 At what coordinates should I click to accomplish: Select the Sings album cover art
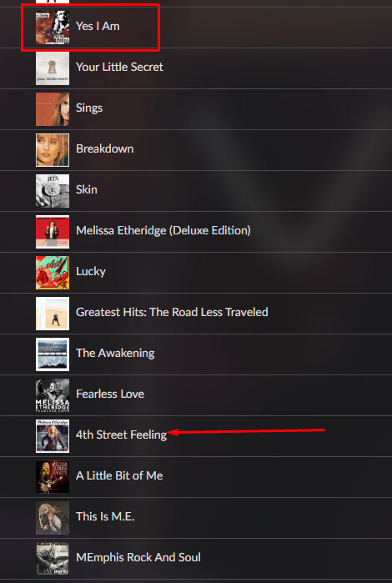coord(53,109)
